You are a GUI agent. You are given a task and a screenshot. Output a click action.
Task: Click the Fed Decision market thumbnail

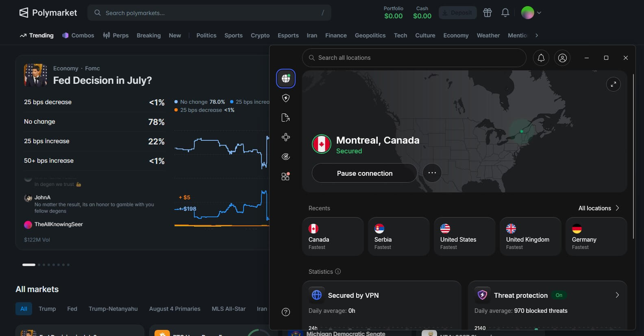[x=35, y=75]
